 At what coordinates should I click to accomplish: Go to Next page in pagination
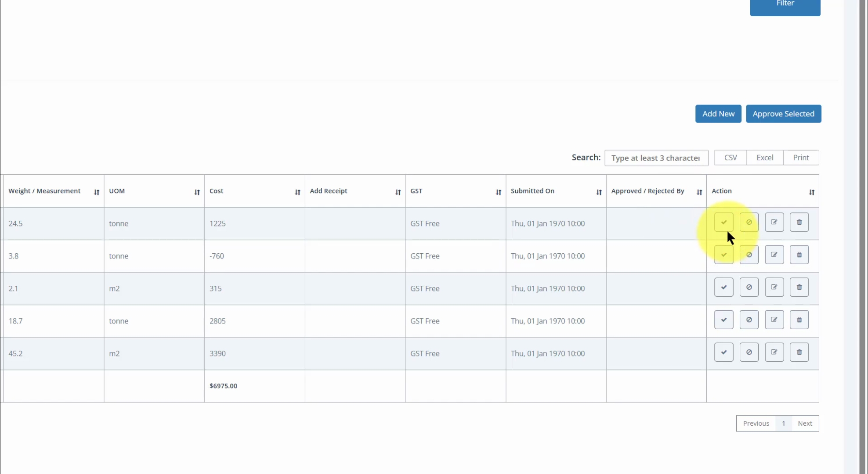click(804, 424)
